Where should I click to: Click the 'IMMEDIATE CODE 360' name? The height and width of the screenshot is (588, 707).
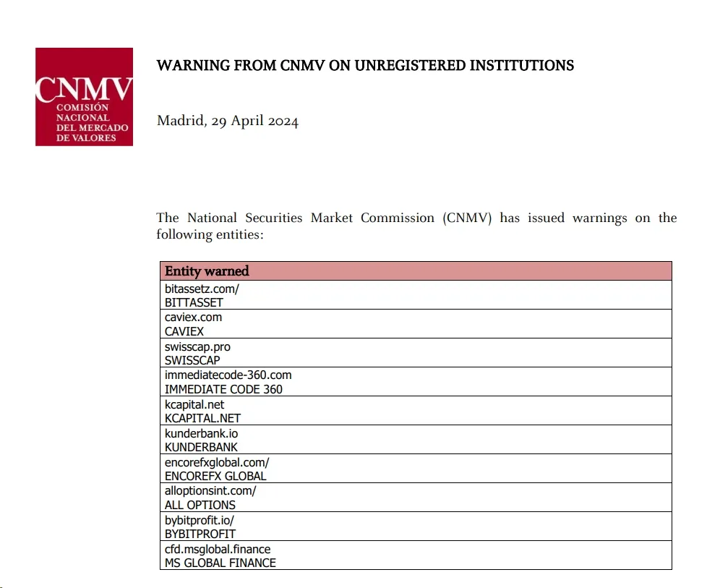(x=223, y=389)
